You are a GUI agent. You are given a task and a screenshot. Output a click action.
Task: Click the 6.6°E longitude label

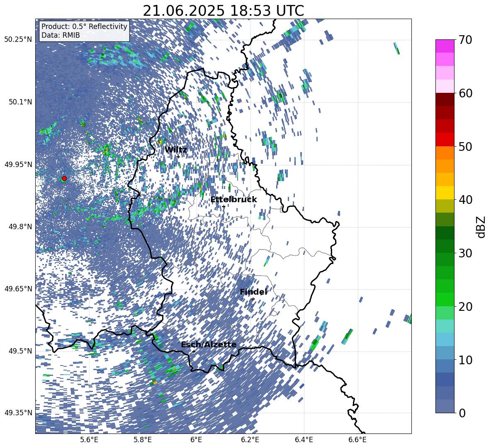[357, 440]
